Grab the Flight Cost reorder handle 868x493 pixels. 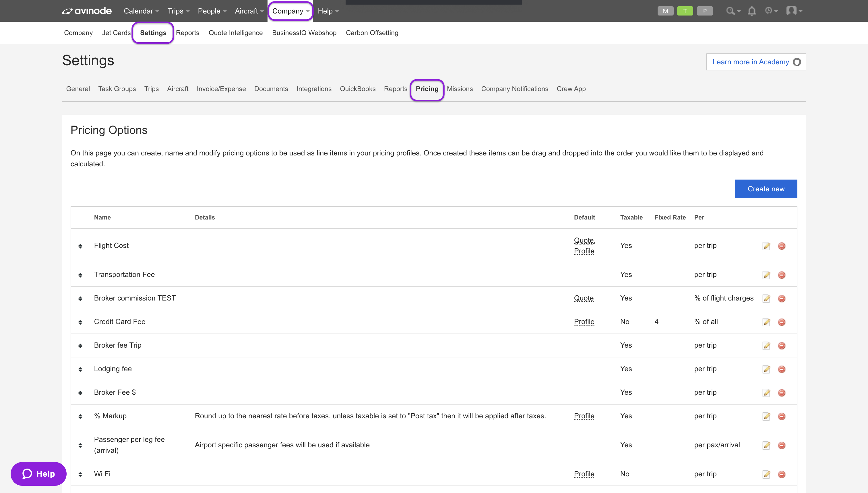[80, 246]
